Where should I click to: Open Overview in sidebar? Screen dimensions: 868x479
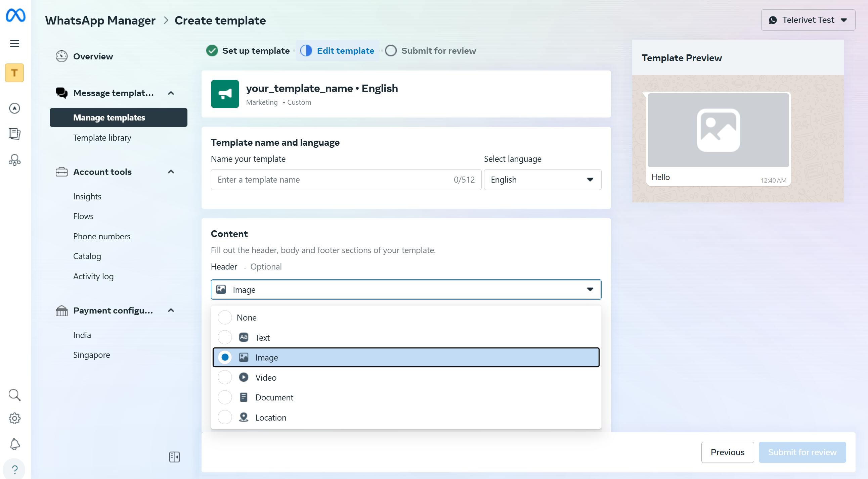[x=93, y=56]
